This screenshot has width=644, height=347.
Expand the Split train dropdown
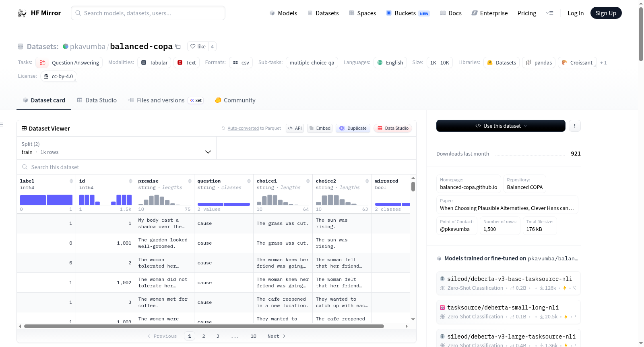116,148
